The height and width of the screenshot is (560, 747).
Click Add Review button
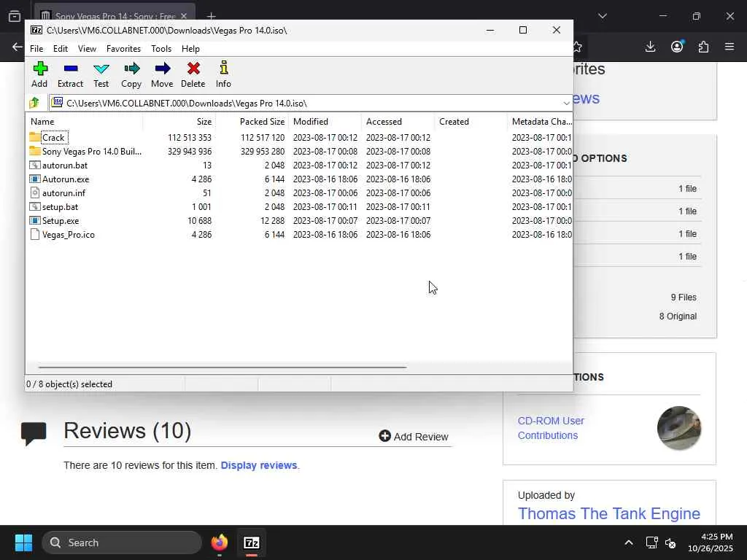coord(414,436)
